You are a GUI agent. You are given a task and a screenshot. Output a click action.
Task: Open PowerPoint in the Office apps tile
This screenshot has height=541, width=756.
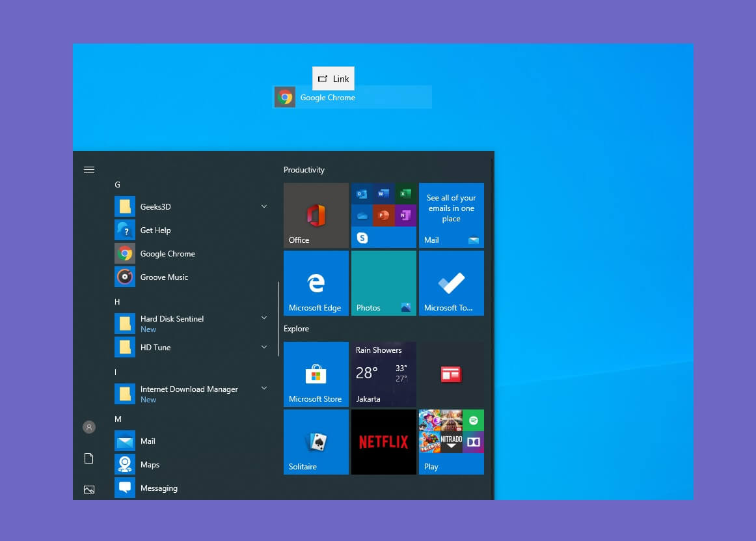click(384, 215)
